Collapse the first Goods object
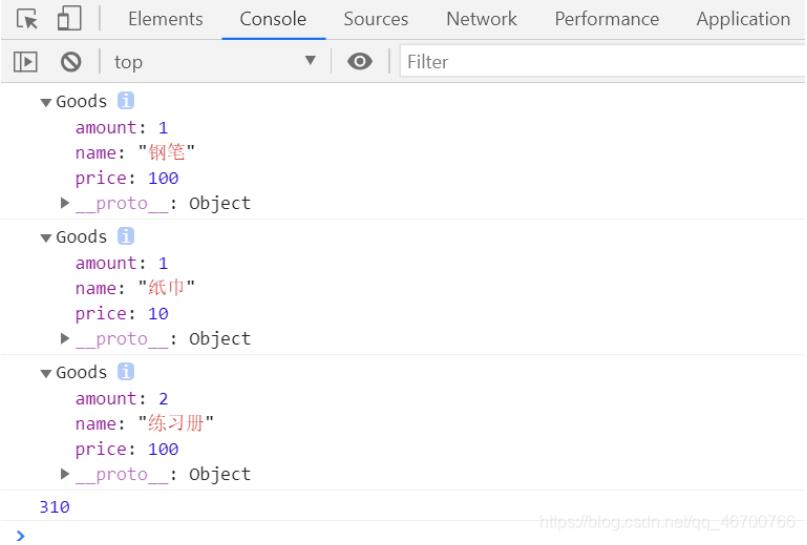The height and width of the screenshot is (545, 807). pyautogui.click(x=45, y=102)
